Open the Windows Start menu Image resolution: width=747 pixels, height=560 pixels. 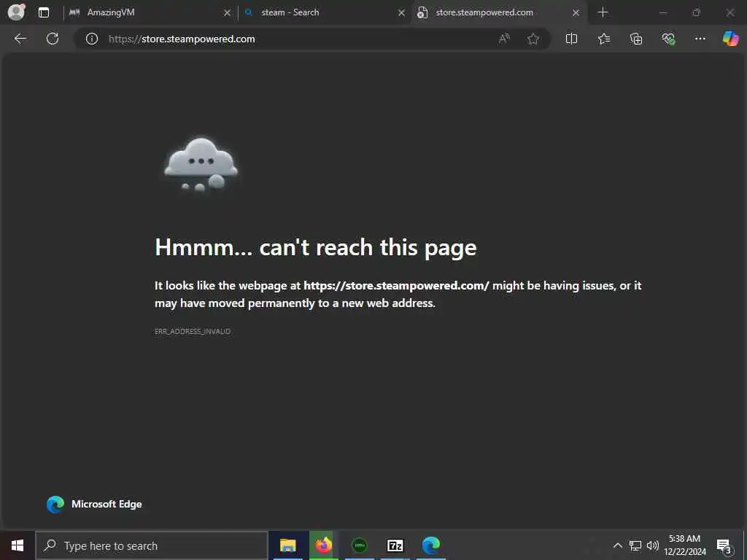coord(18,545)
